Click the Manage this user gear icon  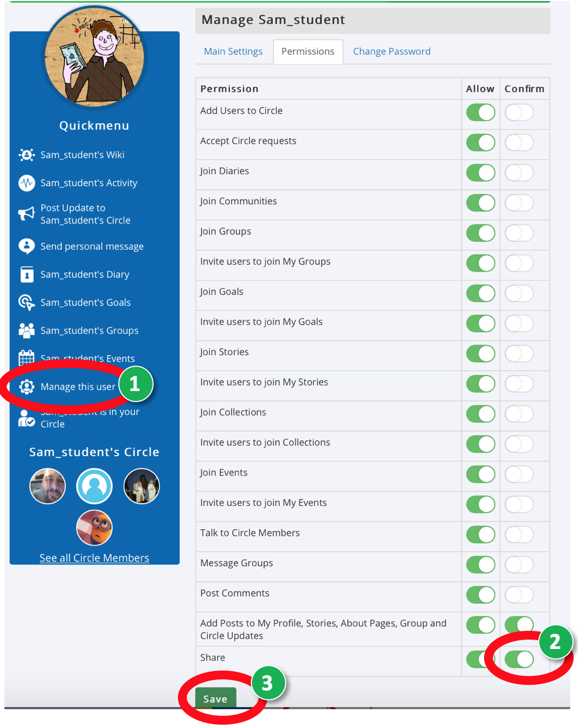click(27, 387)
